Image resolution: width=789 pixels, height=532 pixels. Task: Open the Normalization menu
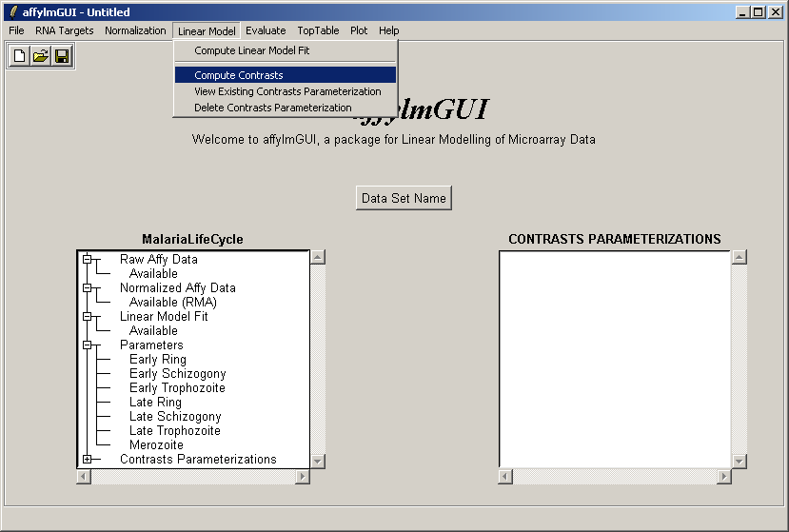(x=135, y=30)
